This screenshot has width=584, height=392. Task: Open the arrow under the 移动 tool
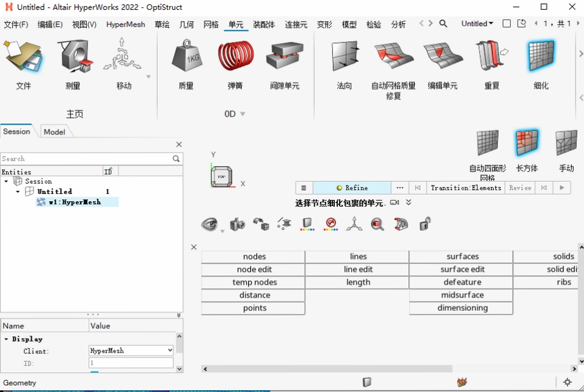coord(148,77)
